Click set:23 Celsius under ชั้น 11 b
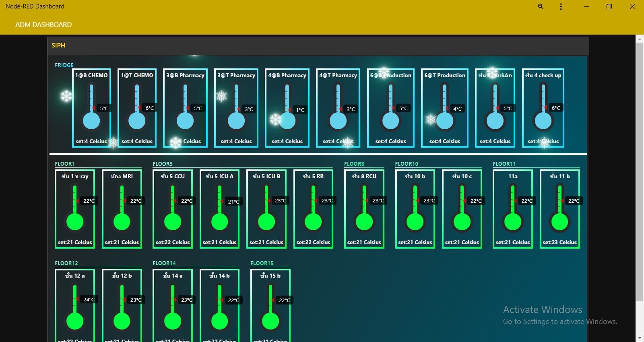 (x=559, y=243)
